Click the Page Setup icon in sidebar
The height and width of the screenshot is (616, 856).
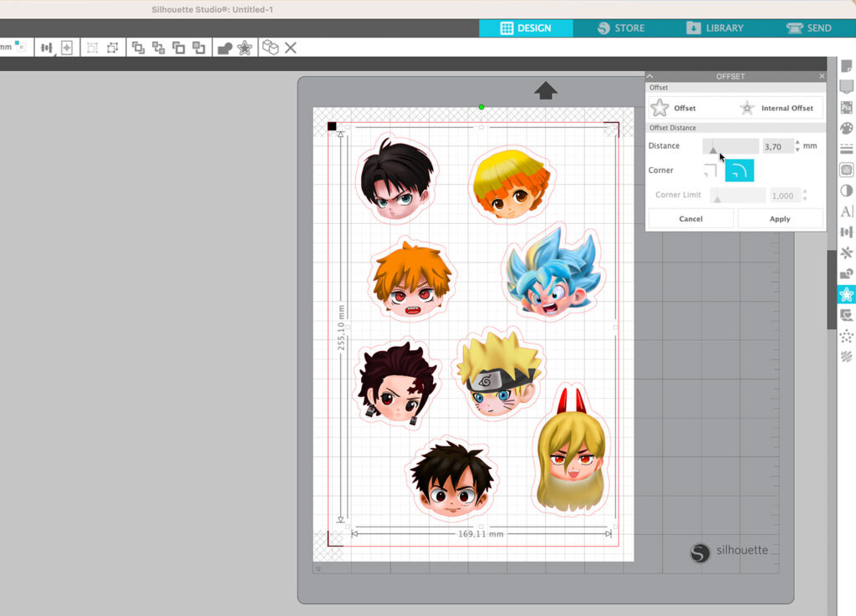click(x=846, y=67)
